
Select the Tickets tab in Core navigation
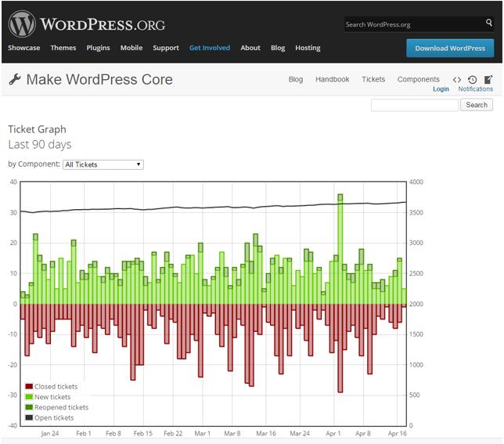(373, 79)
